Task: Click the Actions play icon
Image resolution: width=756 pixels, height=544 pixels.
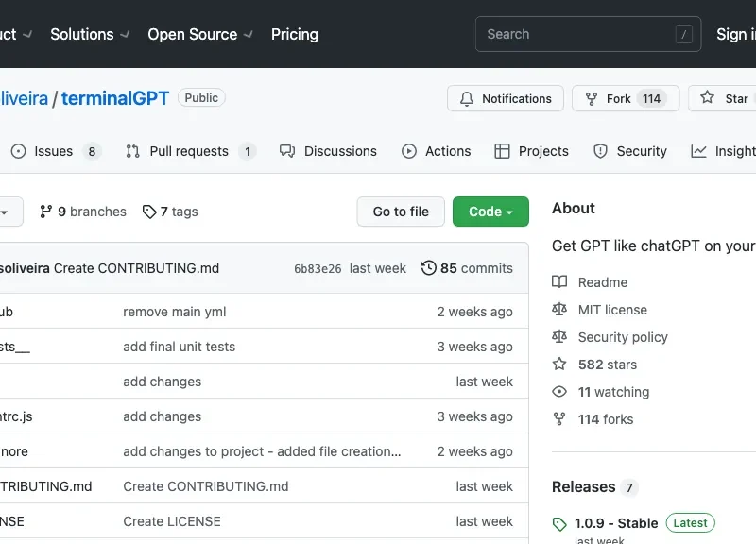Action: tap(409, 151)
